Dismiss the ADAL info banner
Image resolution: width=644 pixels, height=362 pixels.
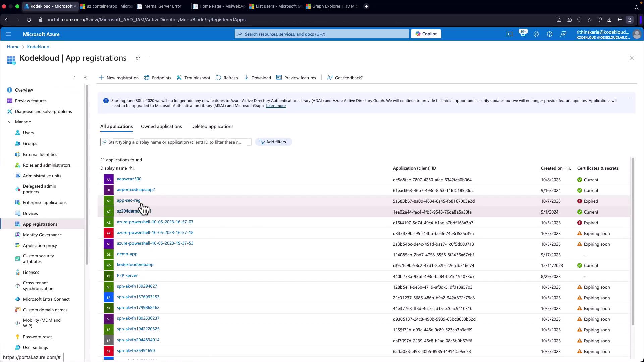629,98
